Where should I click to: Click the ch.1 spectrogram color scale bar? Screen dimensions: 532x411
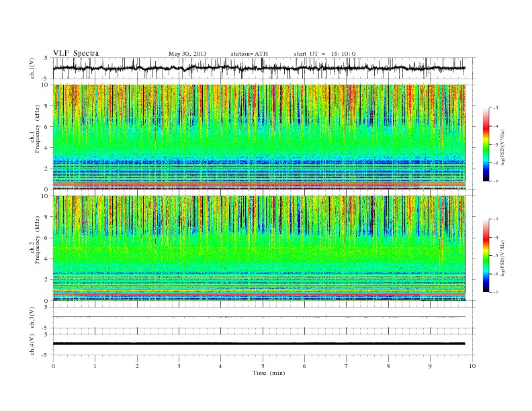tap(486, 144)
